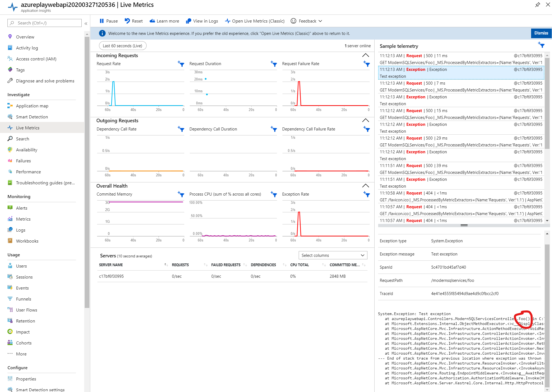Switch to Open Live Metrics (Classic)
This screenshot has width=552, height=392.
254,21
